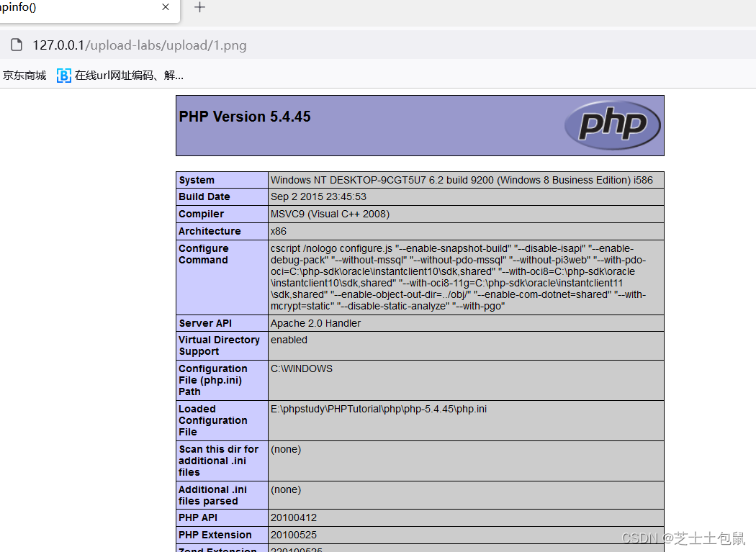The height and width of the screenshot is (552, 756).
Task: Select the Windows NT DESKTOP-9CGT5U7 system value
Action: coord(462,180)
